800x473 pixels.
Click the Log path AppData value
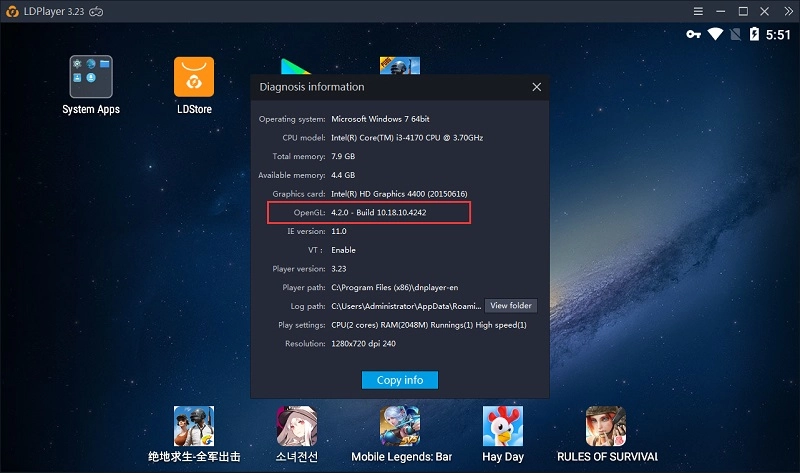tap(406, 306)
